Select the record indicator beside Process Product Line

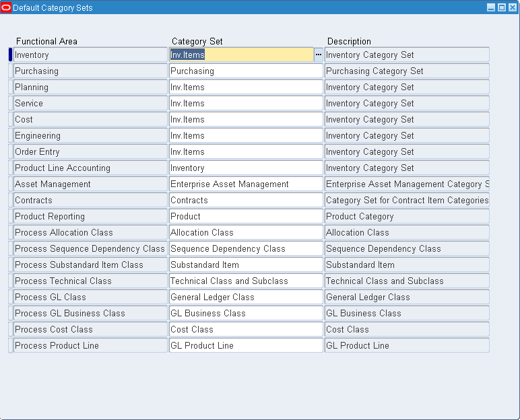pos(10,345)
